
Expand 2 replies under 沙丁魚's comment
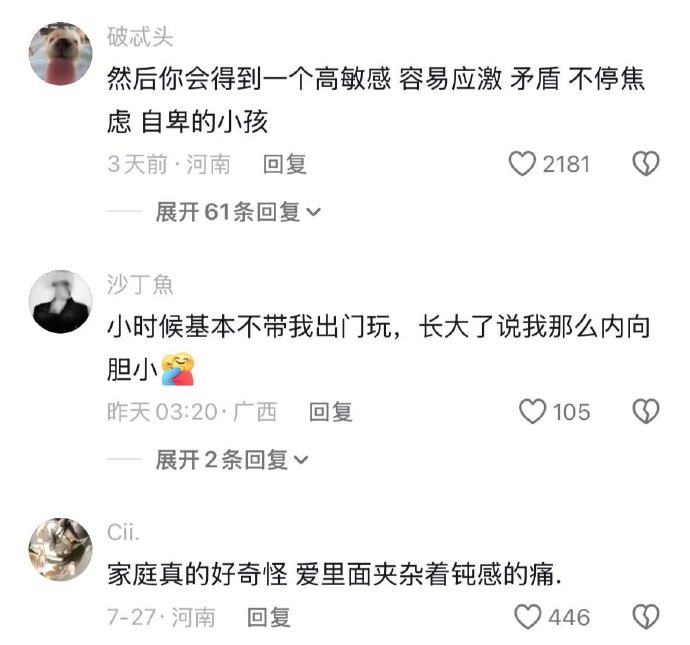[x=232, y=460]
